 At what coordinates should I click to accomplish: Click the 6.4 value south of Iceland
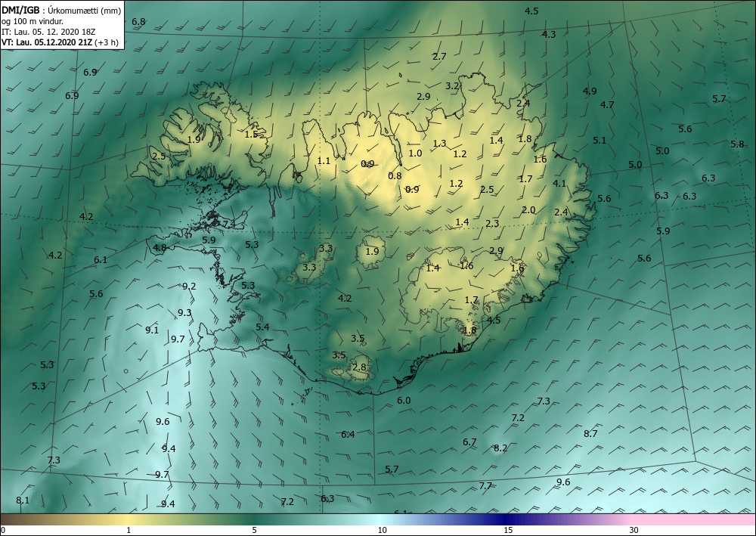tap(348, 434)
